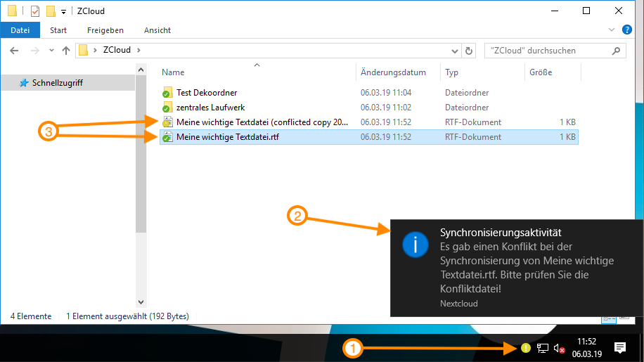Open the taskbar clock and date
644x362 pixels.
pos(586,348)
